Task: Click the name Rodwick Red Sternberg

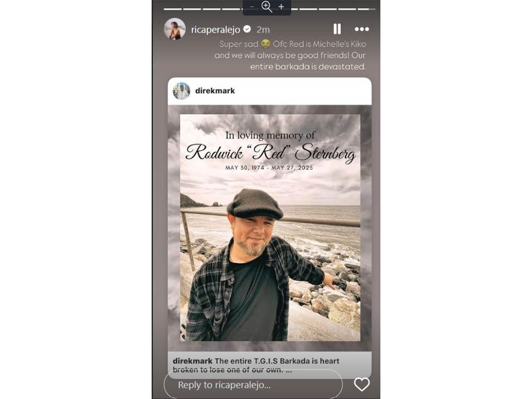Action: (270, 152)
